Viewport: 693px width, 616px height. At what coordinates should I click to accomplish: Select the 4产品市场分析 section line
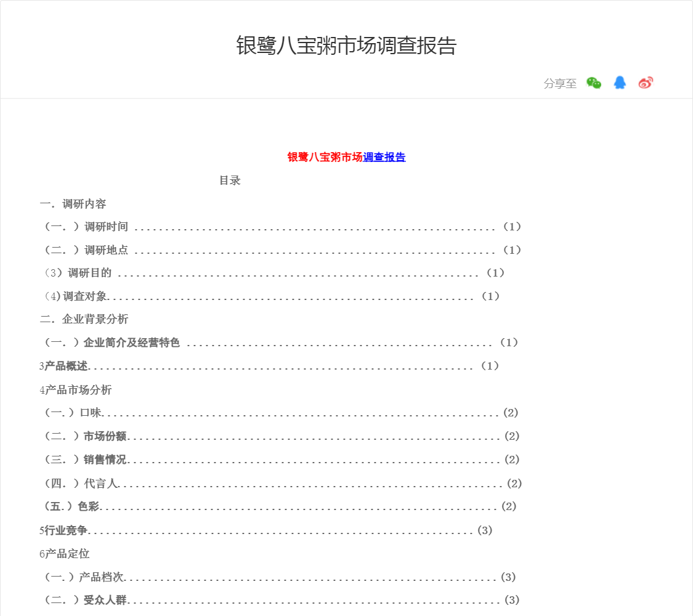76,390
